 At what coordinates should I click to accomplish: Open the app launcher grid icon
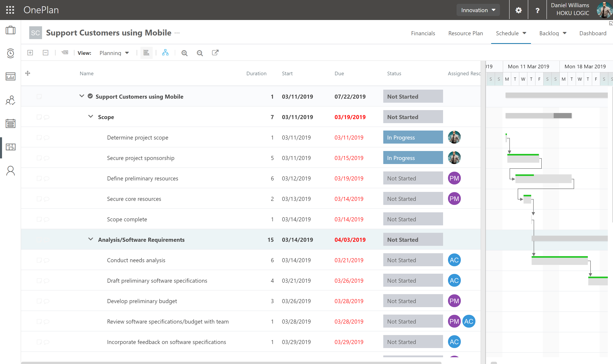click(x=10, y=10)
